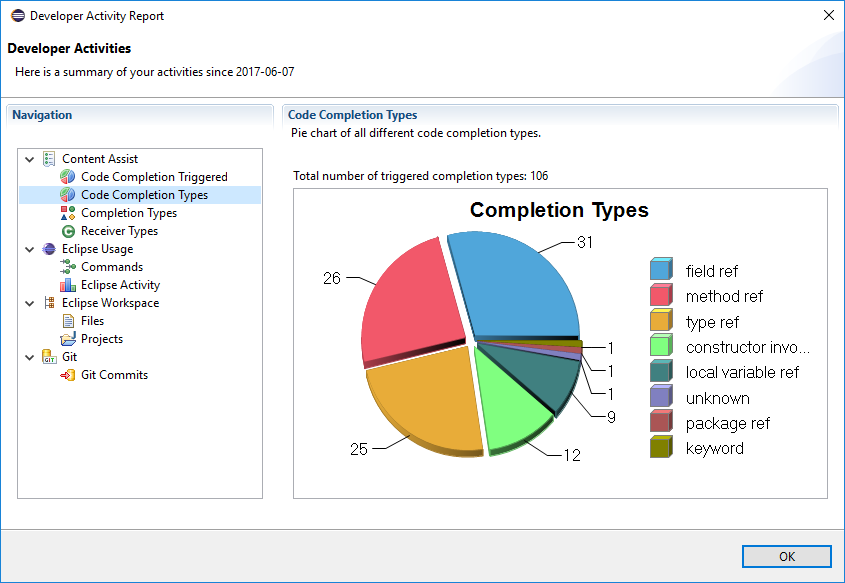Click the method ref red legend swatch
The width and height of the screenshot is (845, 583).
tap(661, 294)
